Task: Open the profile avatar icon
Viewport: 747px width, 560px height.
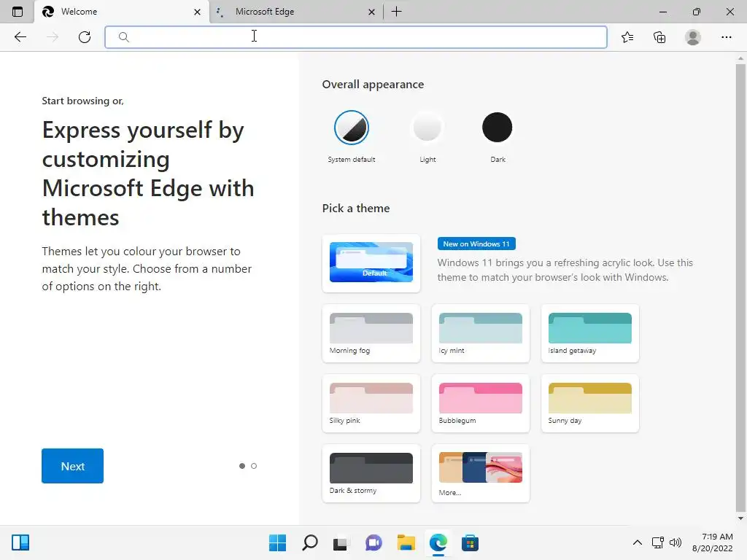Action: tap(693, 37)
